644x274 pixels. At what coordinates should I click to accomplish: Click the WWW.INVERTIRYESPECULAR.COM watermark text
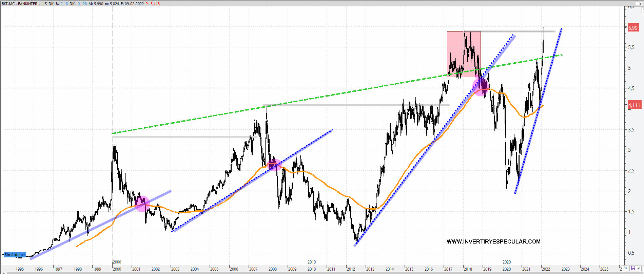[493, 241]
